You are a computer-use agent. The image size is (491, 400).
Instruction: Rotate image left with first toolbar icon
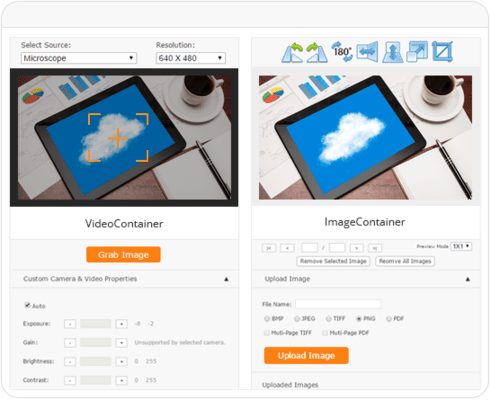[292, 52]
